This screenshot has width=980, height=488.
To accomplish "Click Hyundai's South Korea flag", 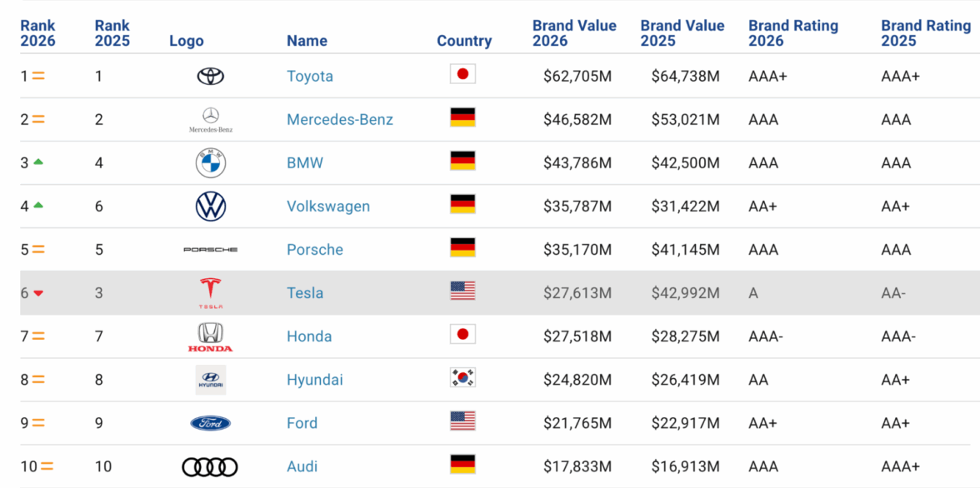I will (x=462, y=377).
